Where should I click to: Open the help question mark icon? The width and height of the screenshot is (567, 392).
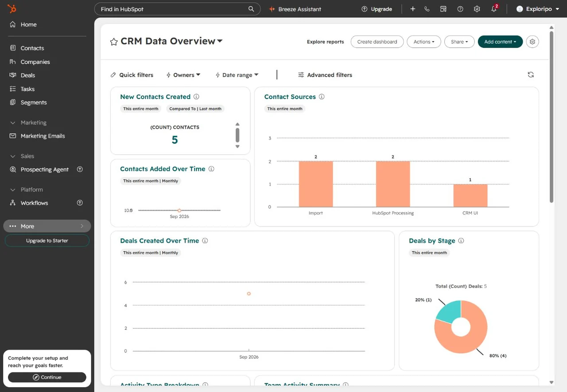pyautogui.click(x=460, y=9)
